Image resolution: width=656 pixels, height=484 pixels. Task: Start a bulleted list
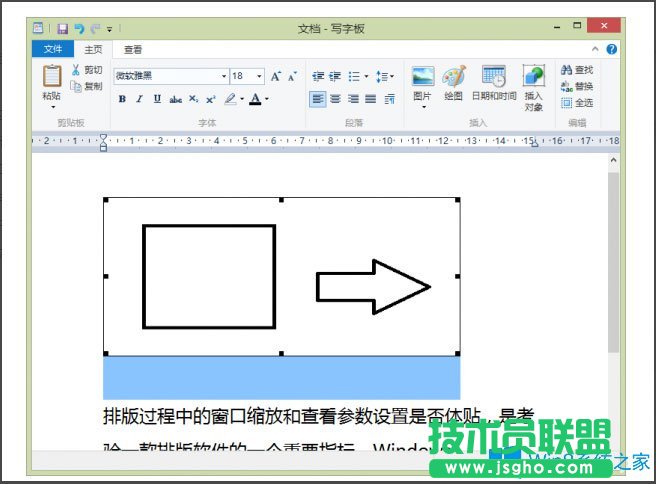click(354, 77)
